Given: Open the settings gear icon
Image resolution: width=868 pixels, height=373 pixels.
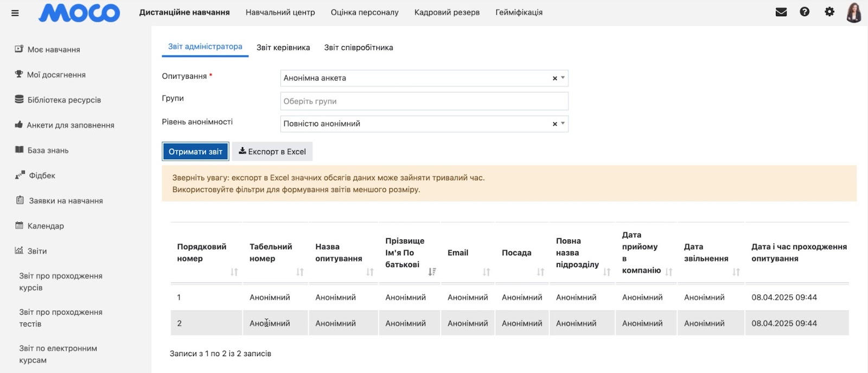Looking at the screenshot, I should coord(829,11).
